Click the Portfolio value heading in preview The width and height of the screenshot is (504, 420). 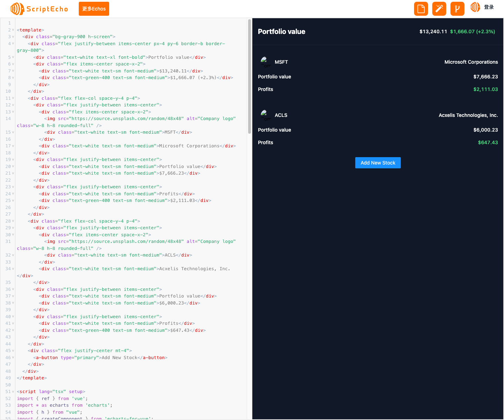click(x=281, y=31)
